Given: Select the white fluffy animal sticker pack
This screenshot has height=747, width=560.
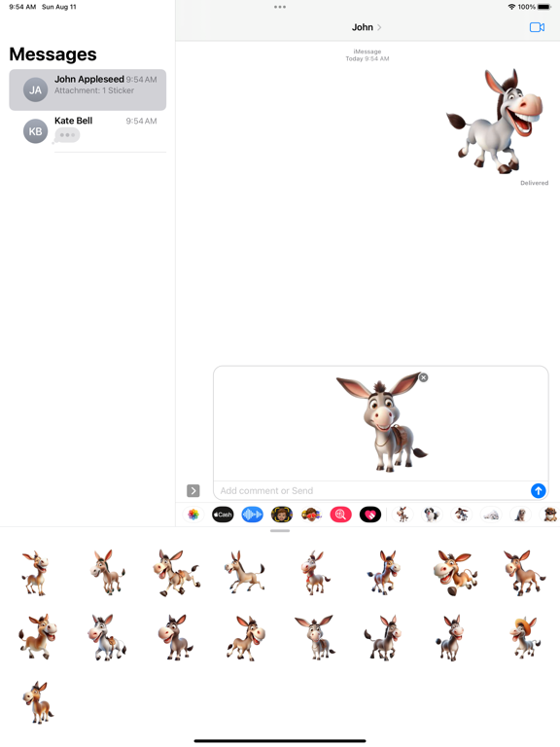Looking at the screenshot, I should point(491,515).
